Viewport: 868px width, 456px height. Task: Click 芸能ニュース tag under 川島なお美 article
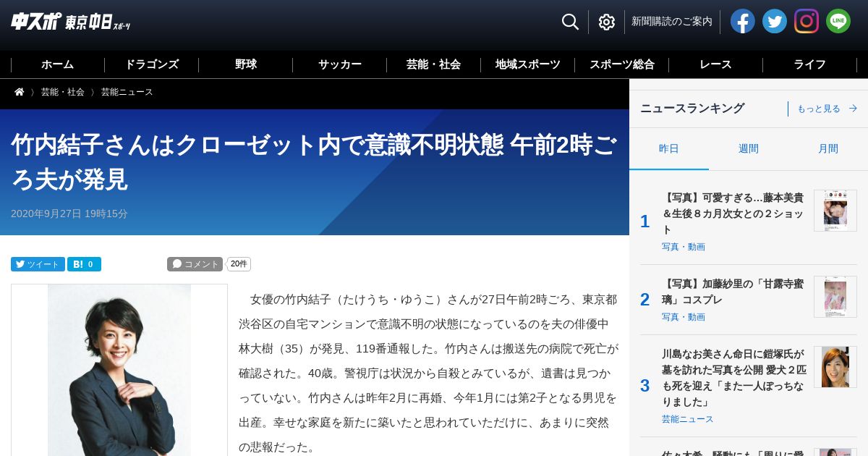(688, 419)
